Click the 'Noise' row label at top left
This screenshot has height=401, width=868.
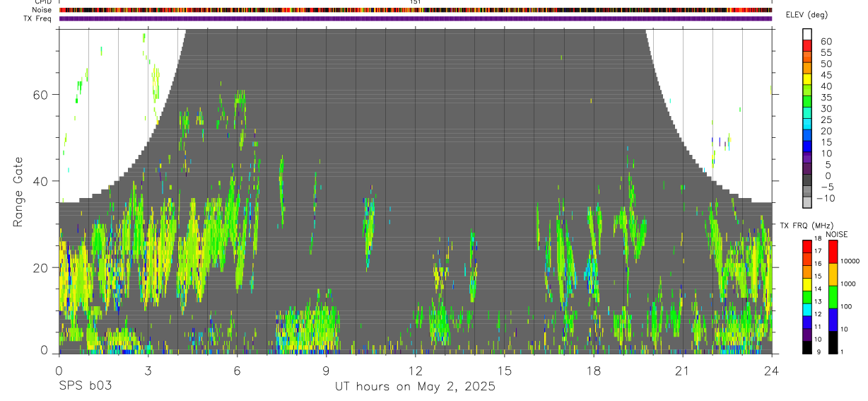(42, 10)
